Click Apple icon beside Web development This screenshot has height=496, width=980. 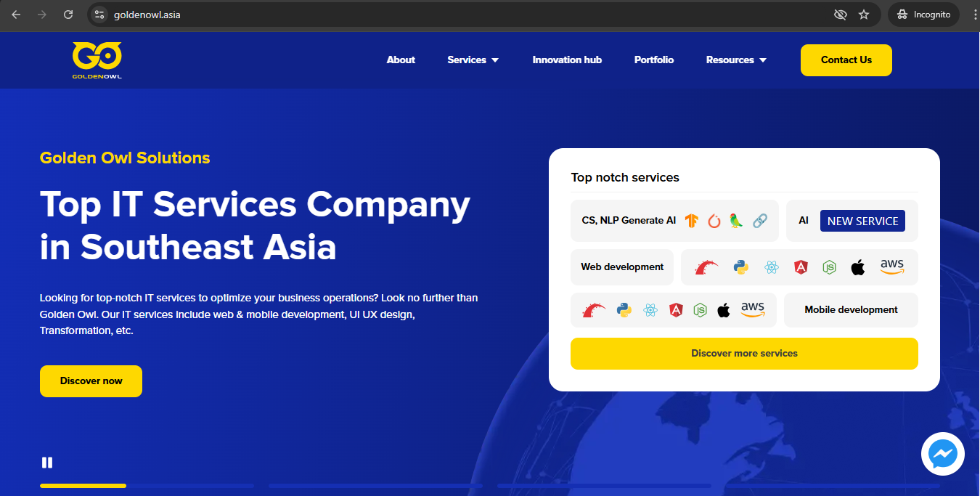[858, 267]
